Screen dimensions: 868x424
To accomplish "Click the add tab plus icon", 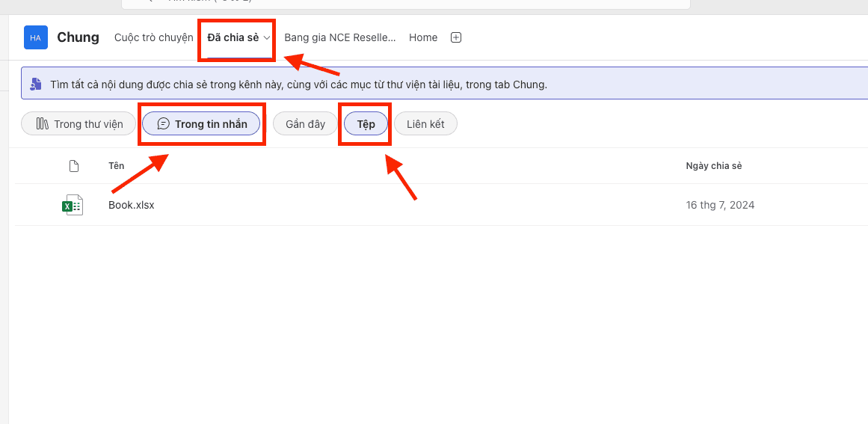I will coord(456,37).
